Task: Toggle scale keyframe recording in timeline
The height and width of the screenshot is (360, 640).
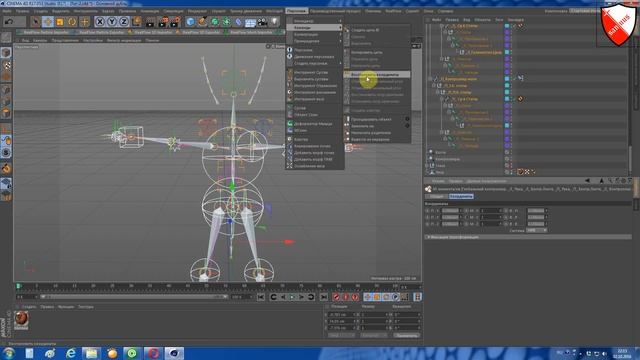Action: (377, 297)
